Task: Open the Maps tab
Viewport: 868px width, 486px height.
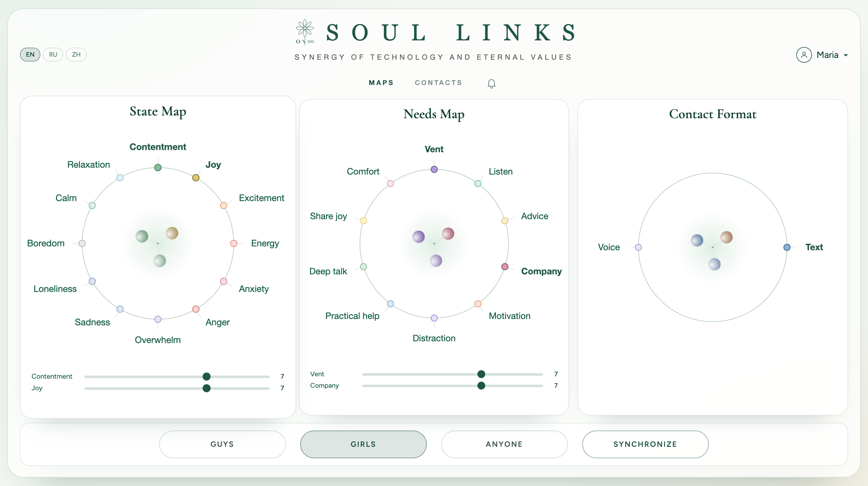Action: click(x=381, y=83)
